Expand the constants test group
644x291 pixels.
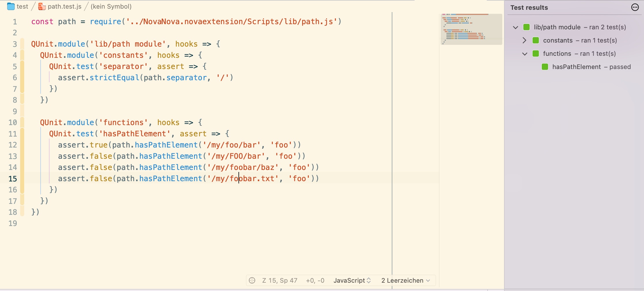524,40
